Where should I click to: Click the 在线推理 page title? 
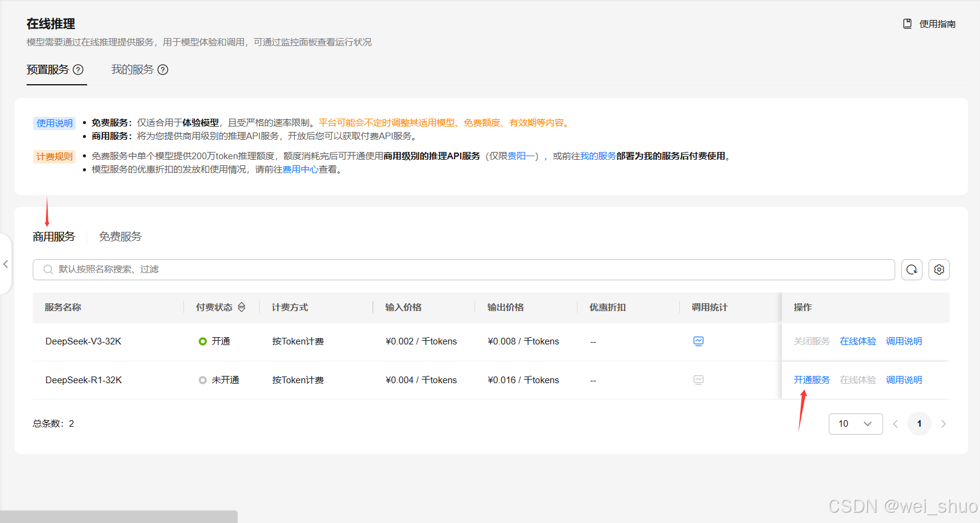click(x=51, y=24)
